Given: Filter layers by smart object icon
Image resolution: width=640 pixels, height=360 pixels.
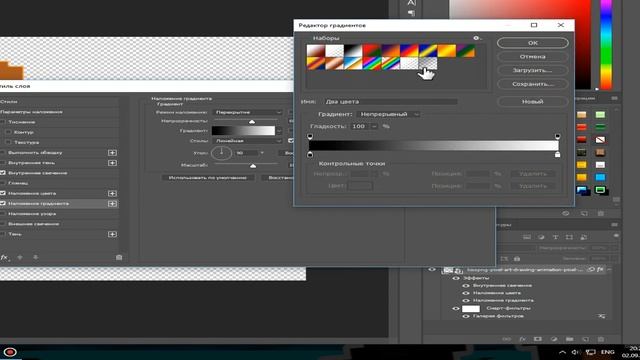Looking at the screenshot, I should 583,237.
